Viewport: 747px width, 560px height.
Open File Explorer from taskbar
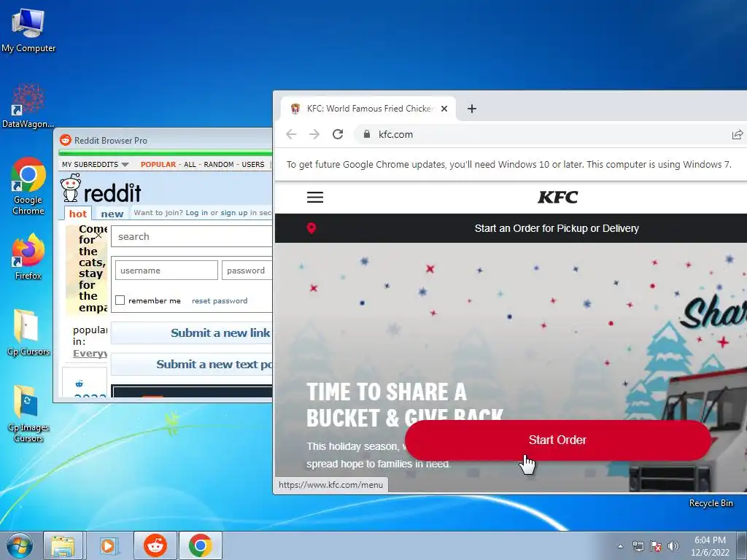point(63,545)
